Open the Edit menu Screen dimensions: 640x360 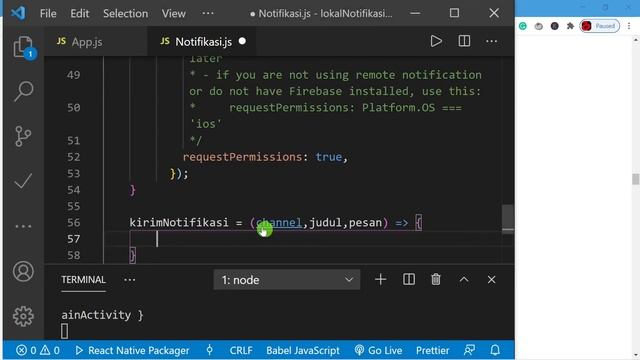(x=80, y=13)
